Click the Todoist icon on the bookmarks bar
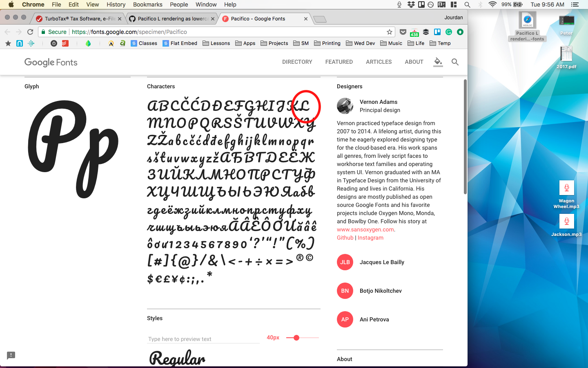The height and width of the screenshot is (368, 588). coord(65,43)
